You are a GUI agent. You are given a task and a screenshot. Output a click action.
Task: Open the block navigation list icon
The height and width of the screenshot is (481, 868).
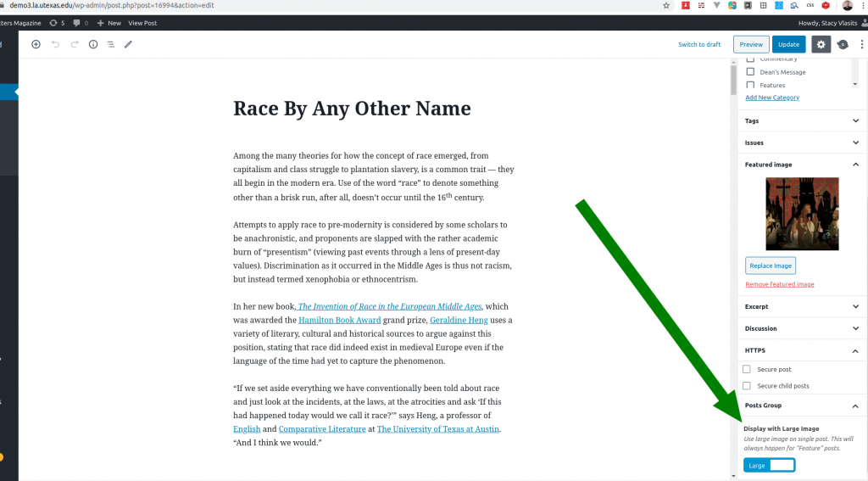point(110,44)
